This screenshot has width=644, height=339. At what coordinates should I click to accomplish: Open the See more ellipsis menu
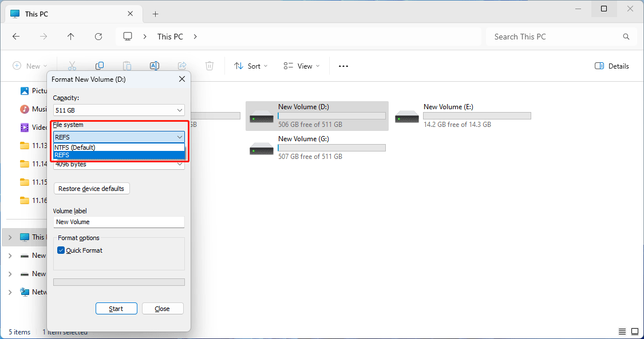[x=343, y=66]
